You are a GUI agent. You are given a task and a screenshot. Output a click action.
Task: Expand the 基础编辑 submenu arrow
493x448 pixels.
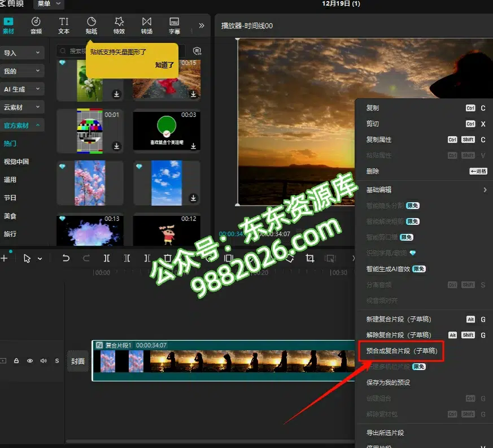(485, 190)
